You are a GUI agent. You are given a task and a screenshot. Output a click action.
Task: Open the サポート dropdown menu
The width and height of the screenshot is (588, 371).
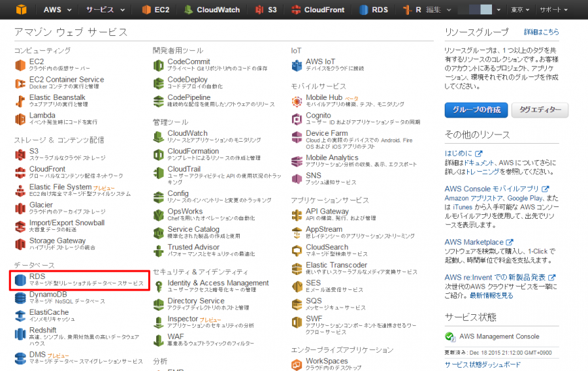pos(553,10)
